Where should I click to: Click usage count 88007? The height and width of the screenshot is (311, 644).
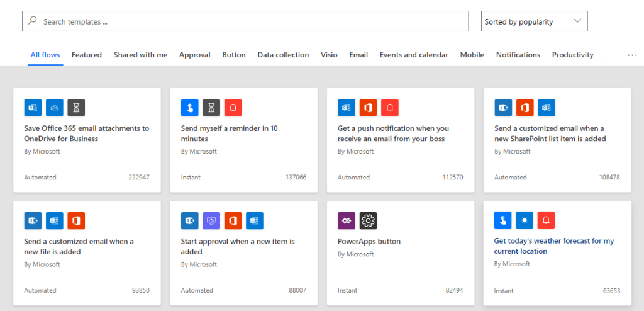point(297,290)
